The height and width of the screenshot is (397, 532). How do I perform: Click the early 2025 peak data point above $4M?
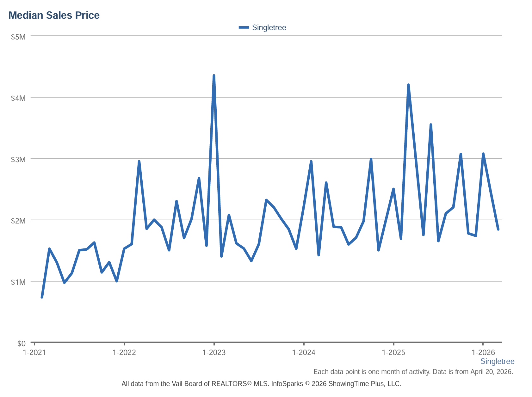(408, 85)
